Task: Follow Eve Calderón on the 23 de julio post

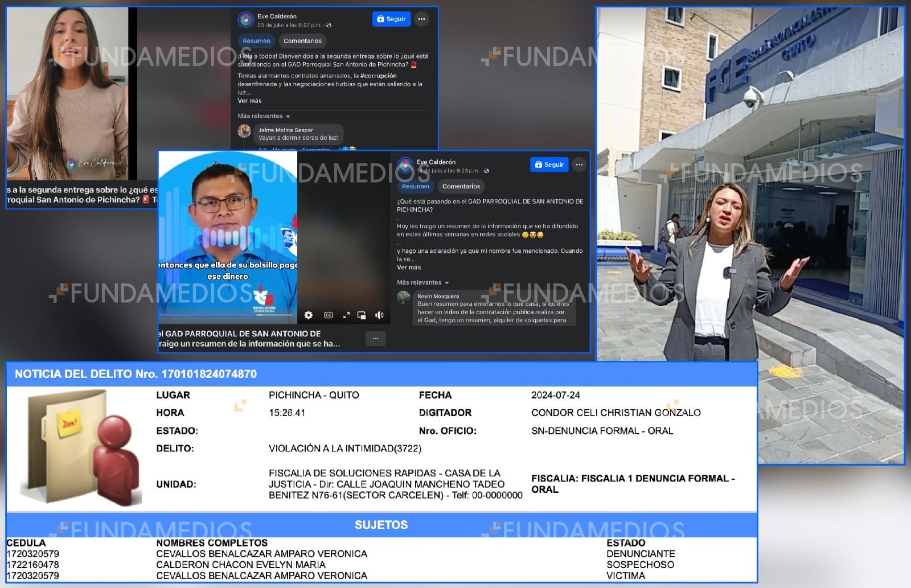Action: pyautogui.click(x=391, y=19)
